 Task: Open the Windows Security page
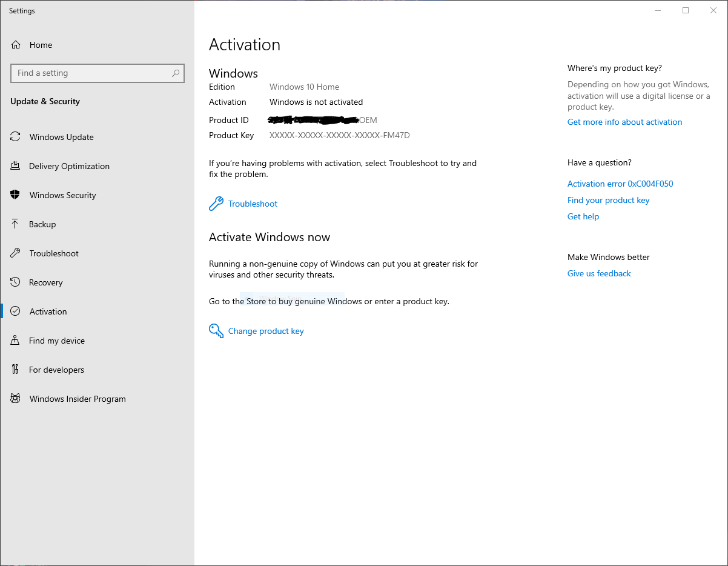click(x=97, y=195)
